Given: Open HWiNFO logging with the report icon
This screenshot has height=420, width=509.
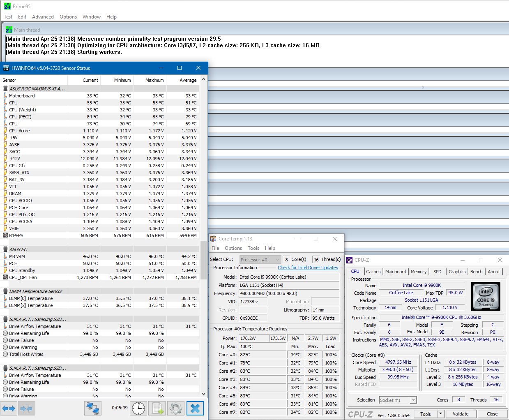Looking at the screenshot, I should (157, 408).
